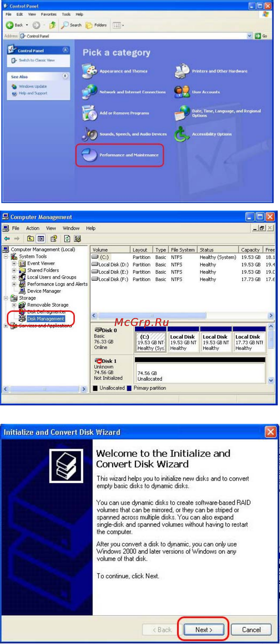Expand Event Viewer tree node
This screenshot has height=644, width=280.
pyautogui.click(x=14, y=263)
